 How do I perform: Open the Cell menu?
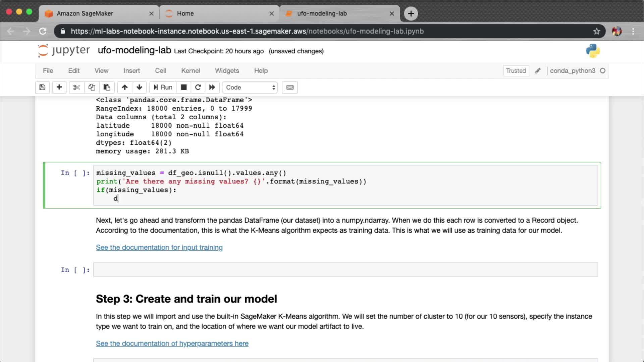coord(160,71)
